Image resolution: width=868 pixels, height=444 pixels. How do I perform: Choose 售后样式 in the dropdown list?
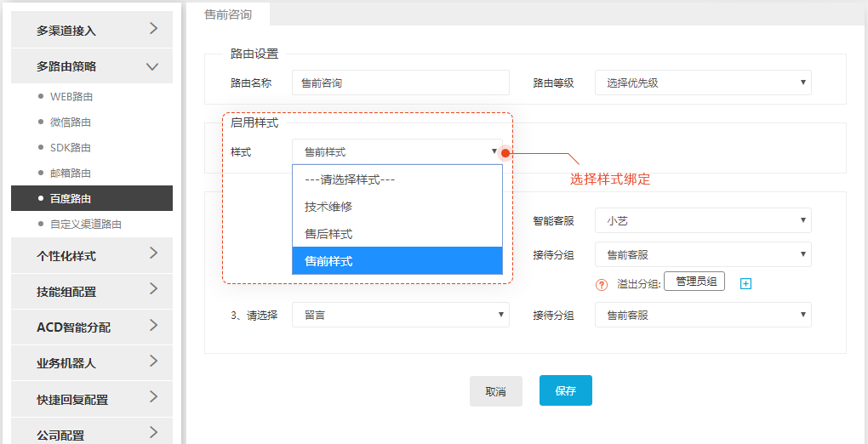pos(397,234)
